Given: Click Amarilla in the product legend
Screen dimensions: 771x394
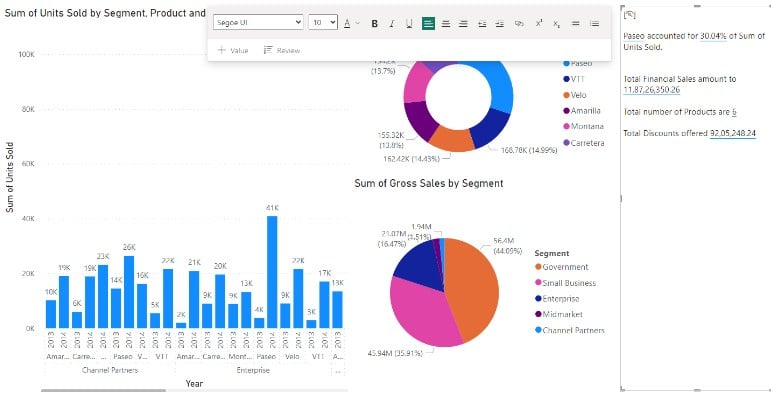Looking at the screenshot, I should click(x=582, y=111).
